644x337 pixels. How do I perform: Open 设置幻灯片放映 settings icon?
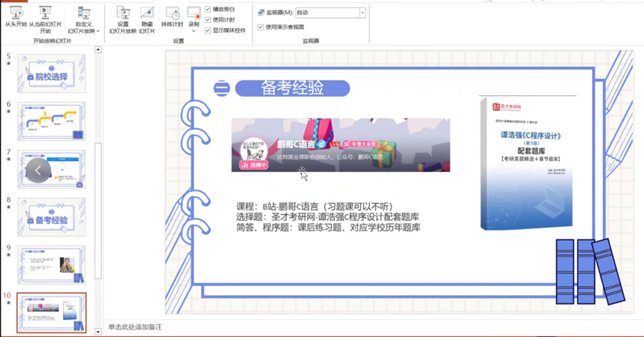pyautogui.click(x=123, y=13)
